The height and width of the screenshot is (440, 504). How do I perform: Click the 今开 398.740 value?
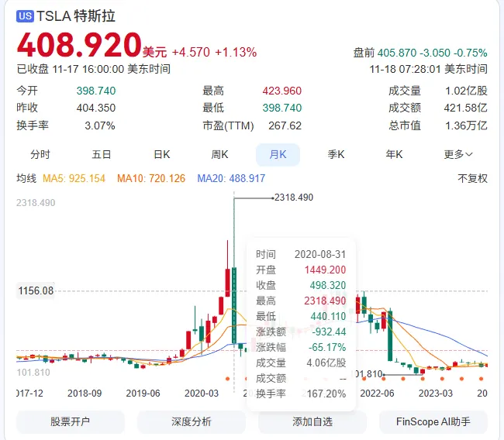[96, 91]
